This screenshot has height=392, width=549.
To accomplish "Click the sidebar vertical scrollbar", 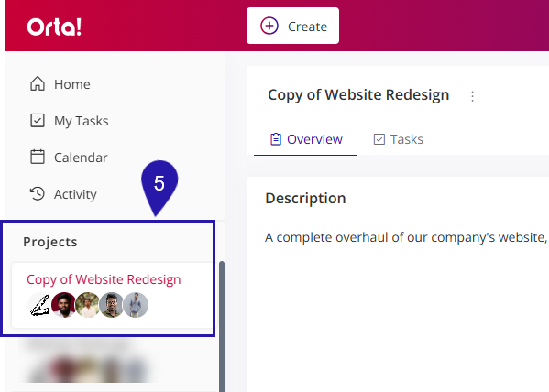I will click(x=222, y=325).
